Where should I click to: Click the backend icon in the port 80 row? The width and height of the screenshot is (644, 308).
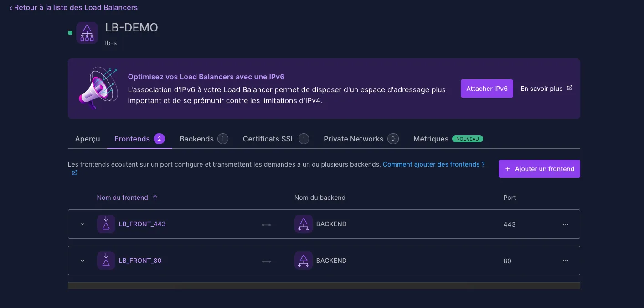tap(303, 261)
